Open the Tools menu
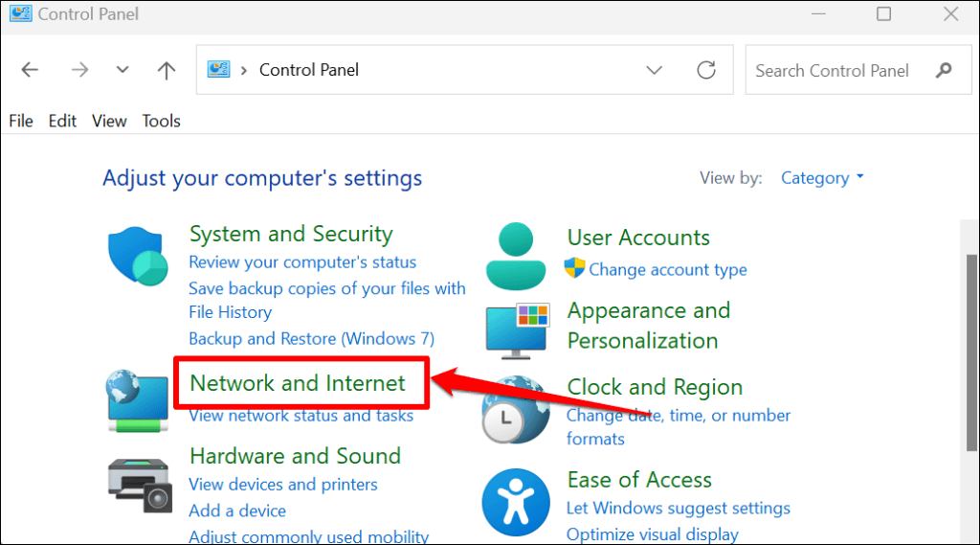 tap(161, 121)
